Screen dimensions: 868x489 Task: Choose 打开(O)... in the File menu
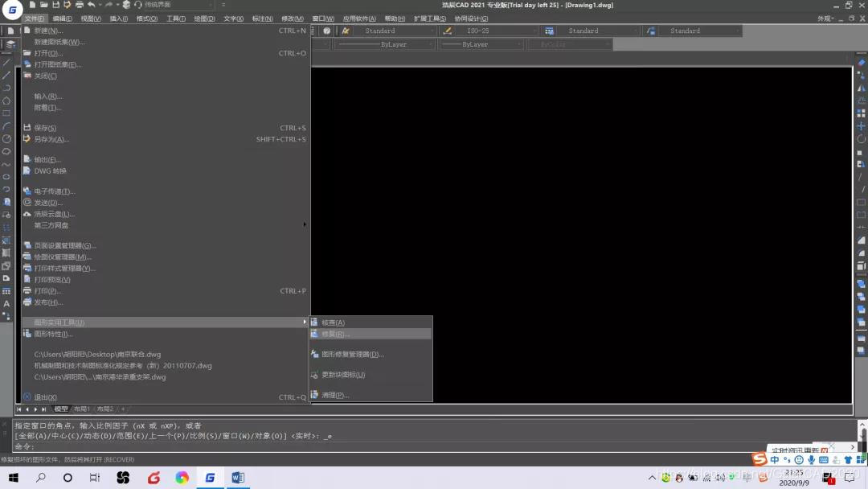click(166, 53)
